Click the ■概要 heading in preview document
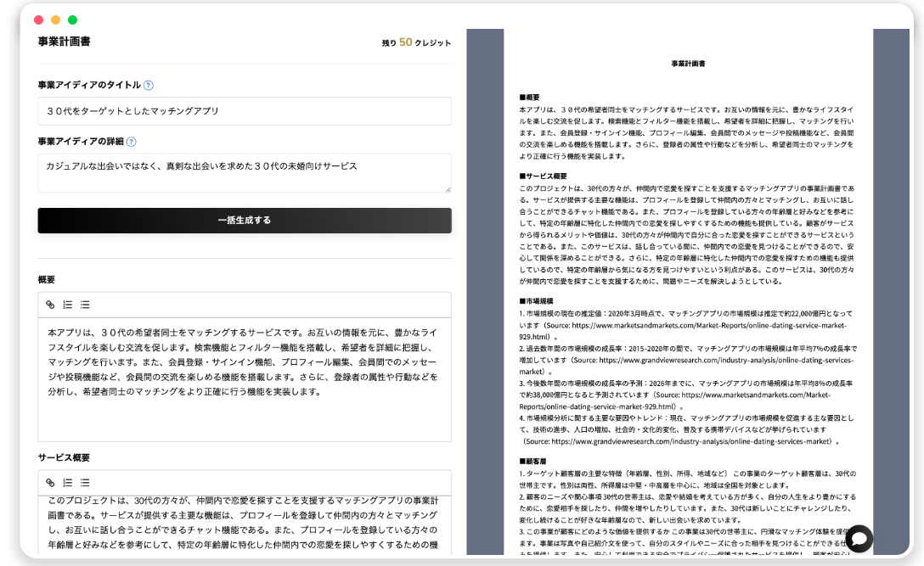 pyautogui.click(x=529, y=98)
